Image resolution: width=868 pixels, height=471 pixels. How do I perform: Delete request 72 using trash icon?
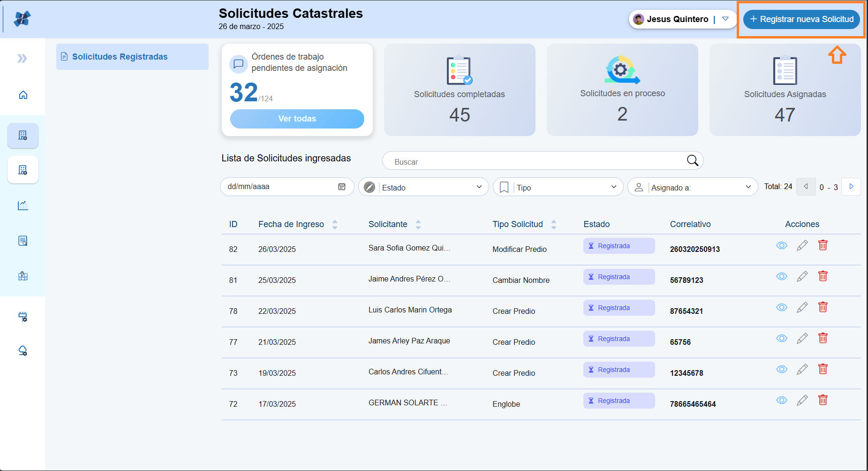pos(823,400)
